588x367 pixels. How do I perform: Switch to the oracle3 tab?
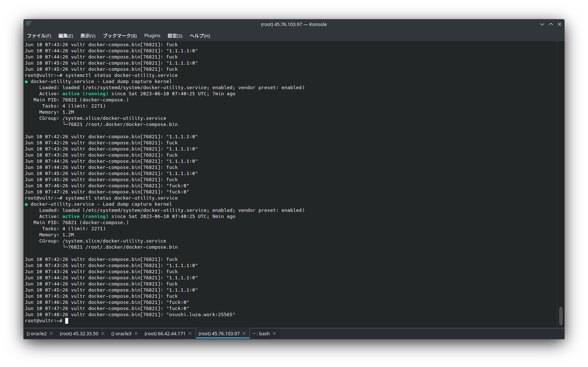point(121,334)
